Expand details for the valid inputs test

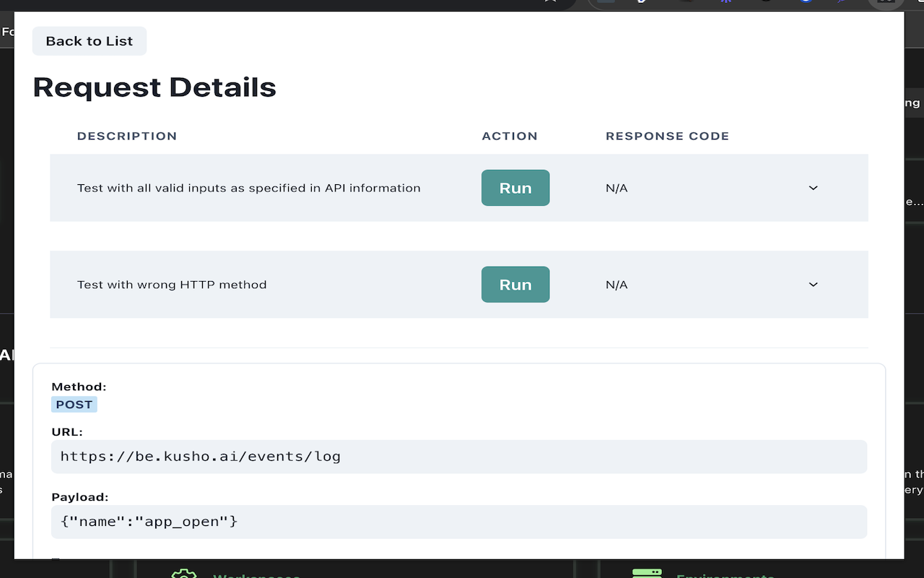813,188
